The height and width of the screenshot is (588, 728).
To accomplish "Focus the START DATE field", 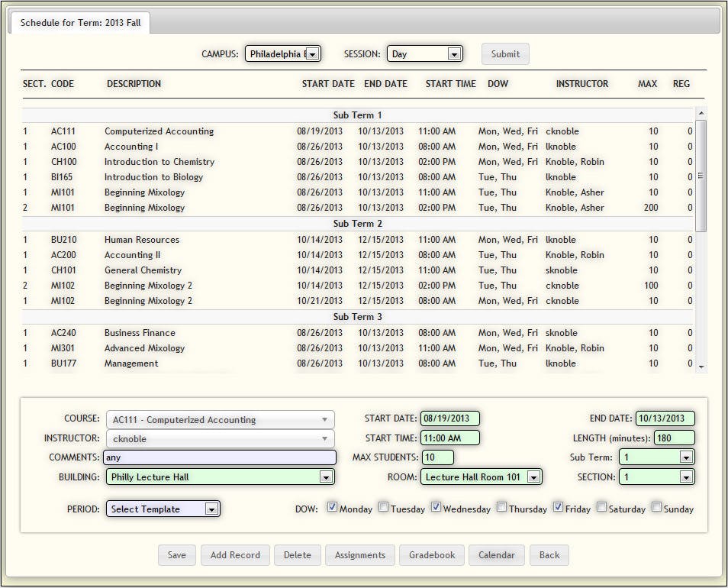I will point(450,418).
